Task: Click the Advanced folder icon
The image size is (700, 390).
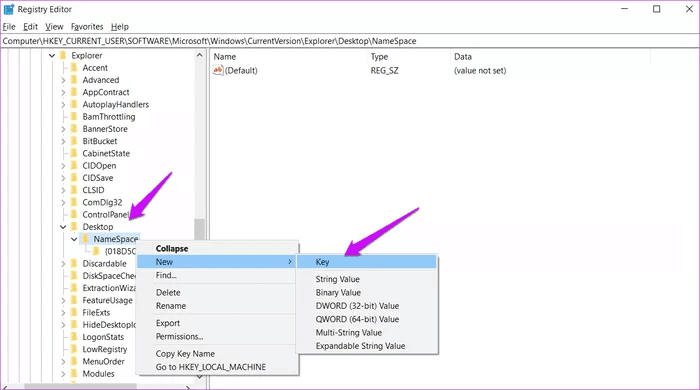Action: pyautogui.click(x=74, y=80)
